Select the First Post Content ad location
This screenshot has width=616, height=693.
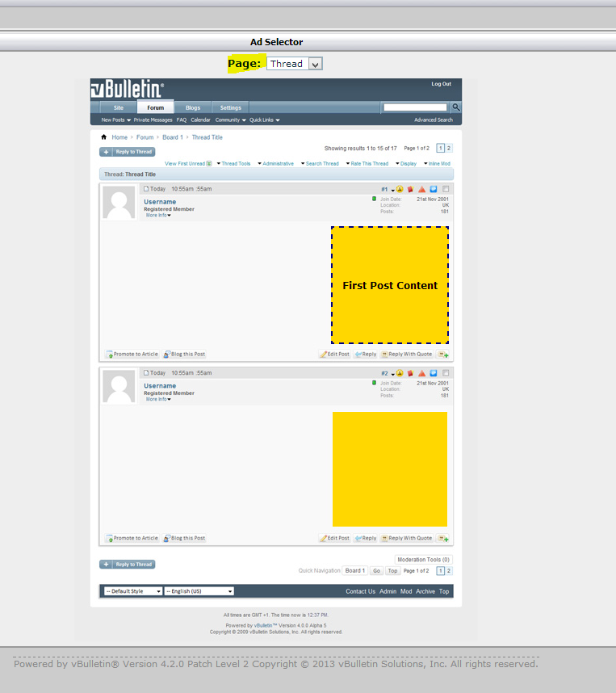coord(390,285)
